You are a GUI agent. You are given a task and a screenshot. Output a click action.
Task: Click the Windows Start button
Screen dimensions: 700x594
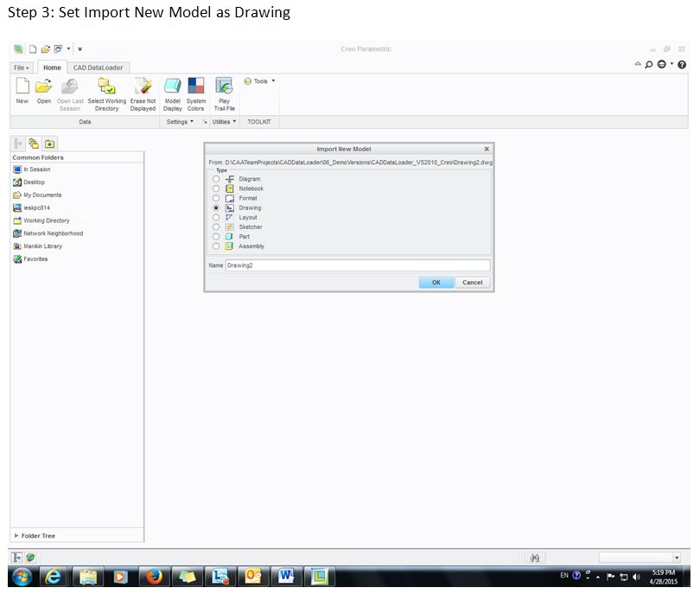point(22,577)
